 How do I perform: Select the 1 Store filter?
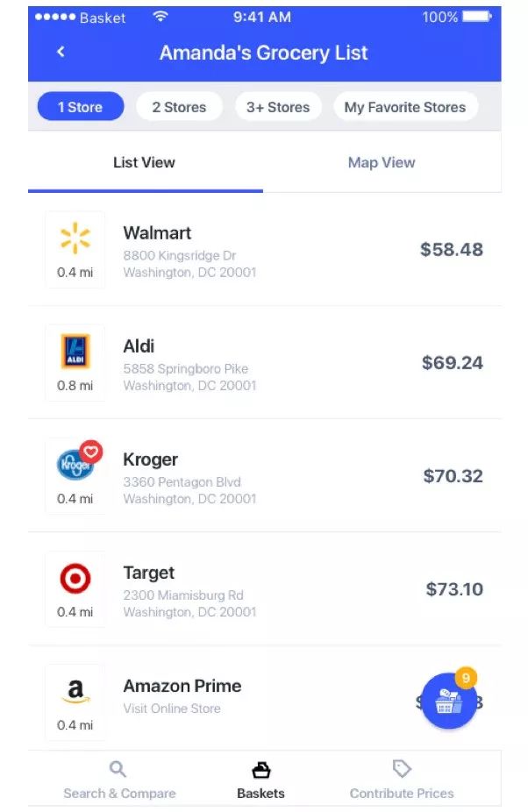(80, 107)
